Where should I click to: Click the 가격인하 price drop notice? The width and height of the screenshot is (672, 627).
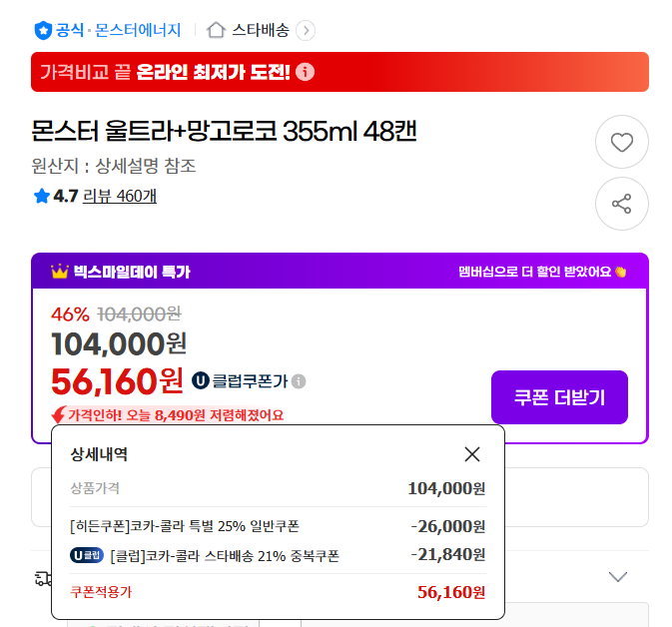(170, 415)
